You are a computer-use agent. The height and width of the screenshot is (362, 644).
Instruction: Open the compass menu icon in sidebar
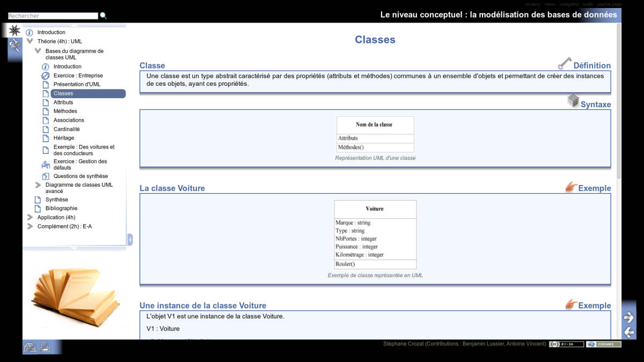pyautogui.click(x=14, y=31)
